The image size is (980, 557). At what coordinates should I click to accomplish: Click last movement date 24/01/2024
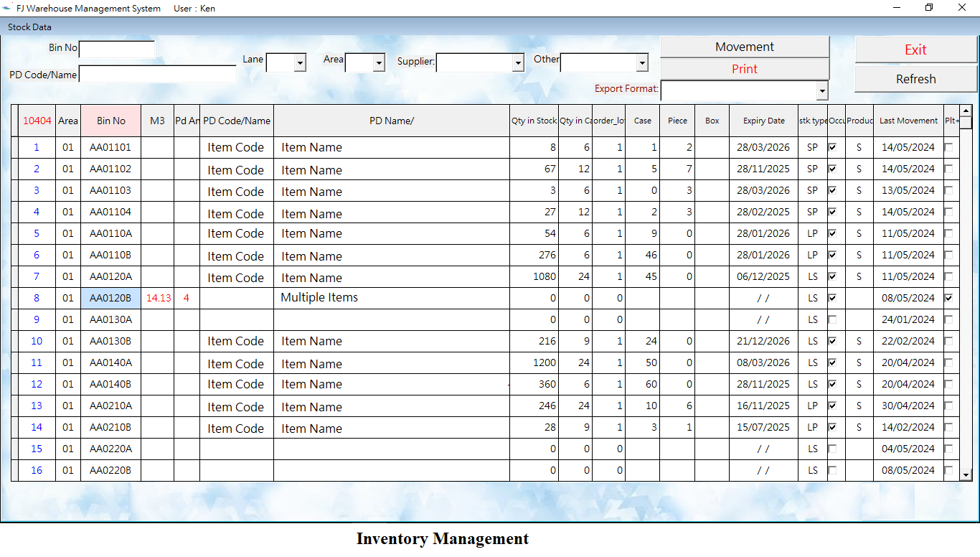pos(908,319)
